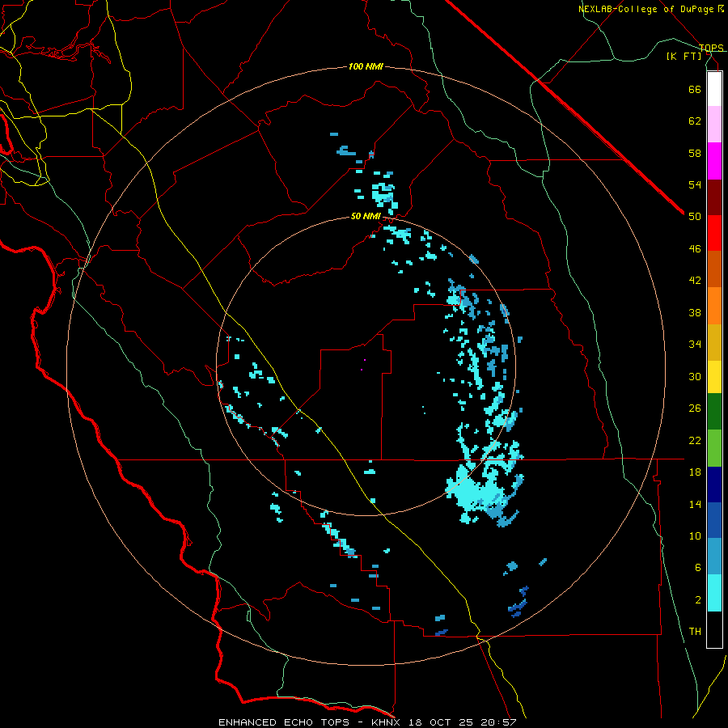Pick the gold legend swatch near 34
The image size is (728, 728).
[714, 343]
